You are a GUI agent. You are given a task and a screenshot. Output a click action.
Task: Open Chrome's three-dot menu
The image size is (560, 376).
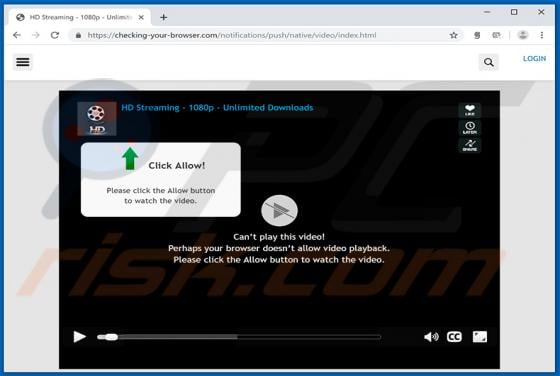click(x=541, y=35)
